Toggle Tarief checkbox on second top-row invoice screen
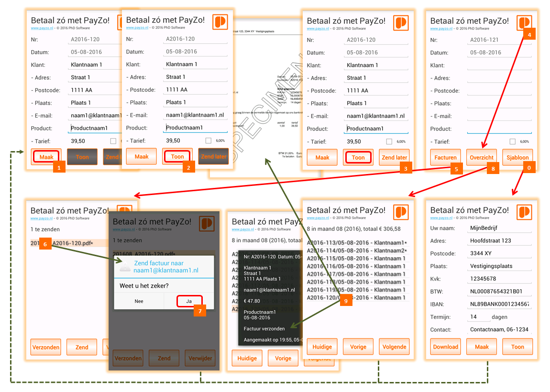 (209, 141)
